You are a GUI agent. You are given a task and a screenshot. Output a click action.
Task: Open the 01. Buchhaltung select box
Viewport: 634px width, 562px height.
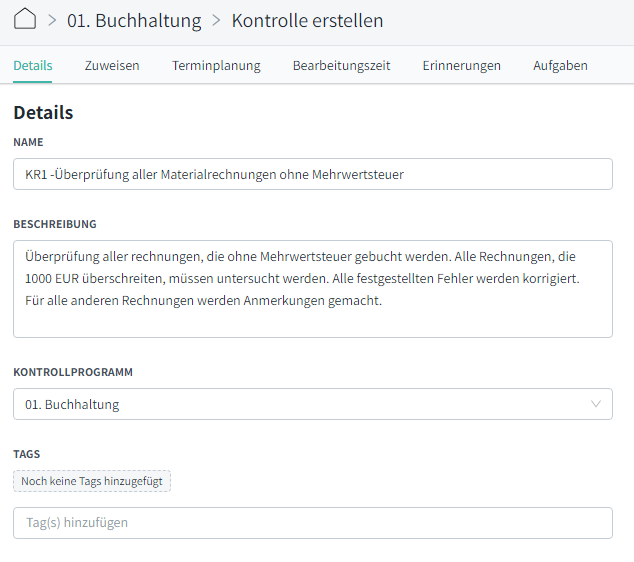point(313,404)
